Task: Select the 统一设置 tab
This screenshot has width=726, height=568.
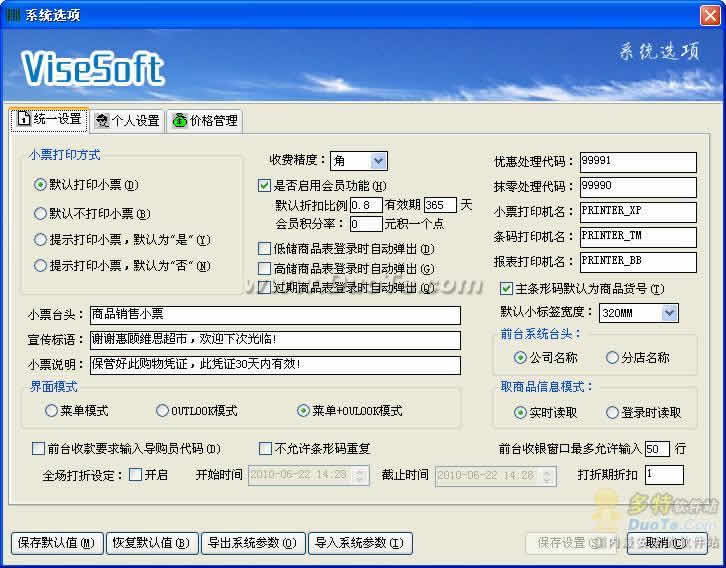Action: coord(49,119)
